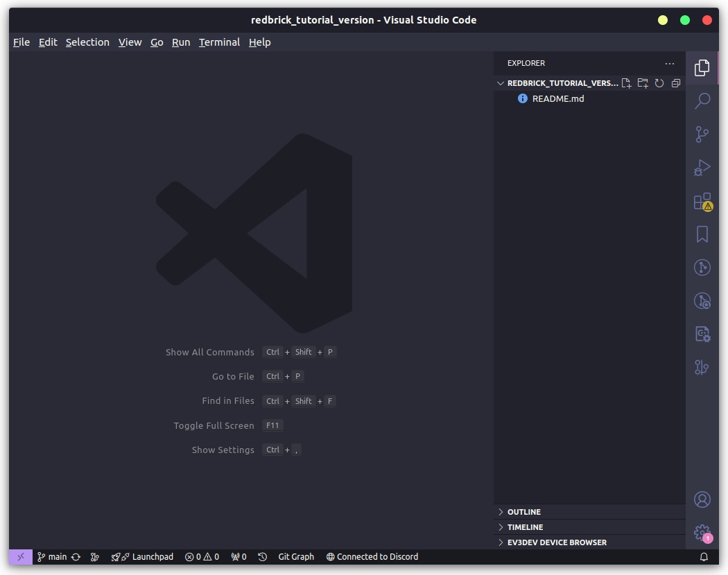The image size is (728, 575).
Task: Collapse all folders in the Explorer
Action: coord(676,83)
